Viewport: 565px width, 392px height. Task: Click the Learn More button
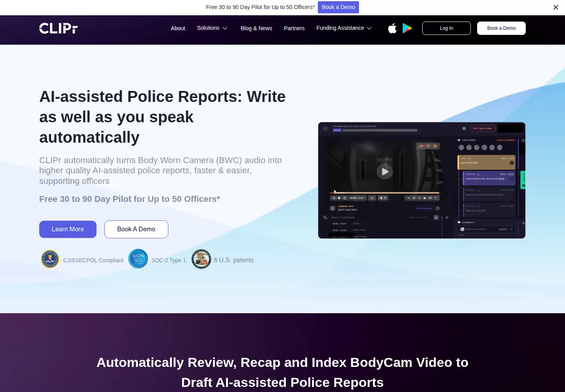68,229
